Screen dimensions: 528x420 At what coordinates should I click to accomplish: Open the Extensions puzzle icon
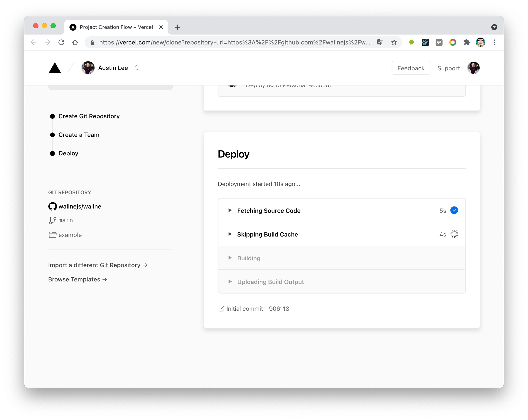click(x=466, y=42)
